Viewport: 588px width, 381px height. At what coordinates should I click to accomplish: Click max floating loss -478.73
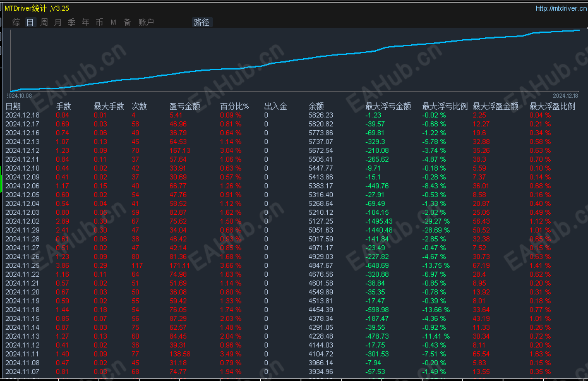click(377, 336)
